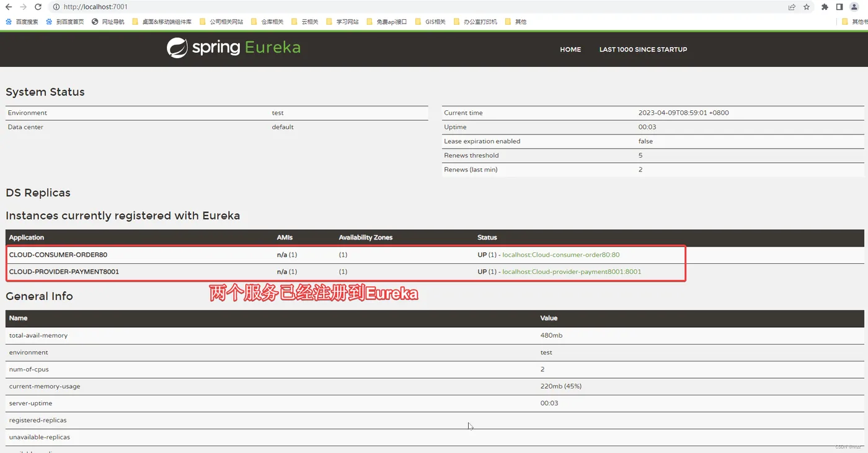This screenshot has width=868, height=453.
Task: Click the 220mb (45%) usage value
Action: pos(561,386)
